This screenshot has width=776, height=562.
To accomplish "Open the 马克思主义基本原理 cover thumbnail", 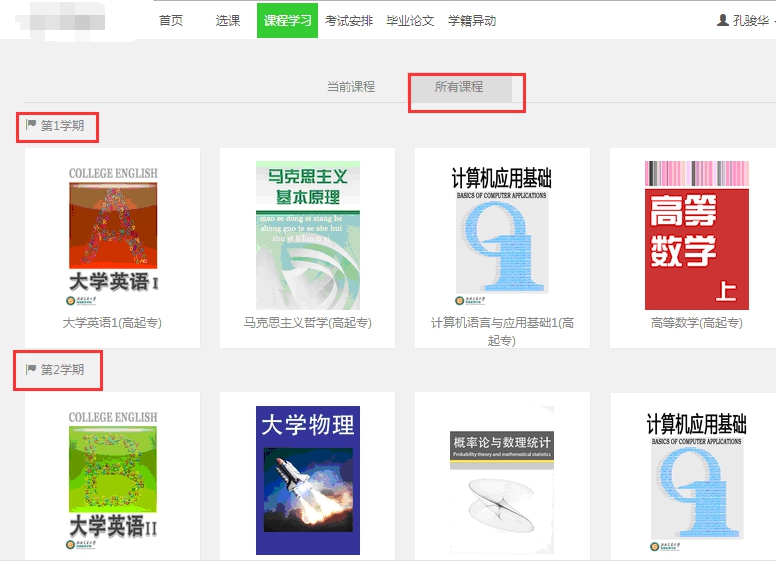I will pyautogui.click(x=308, y=235).
